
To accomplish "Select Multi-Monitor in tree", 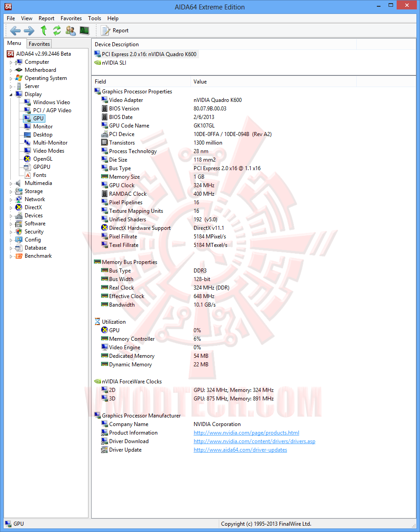I will coord(50,143).
